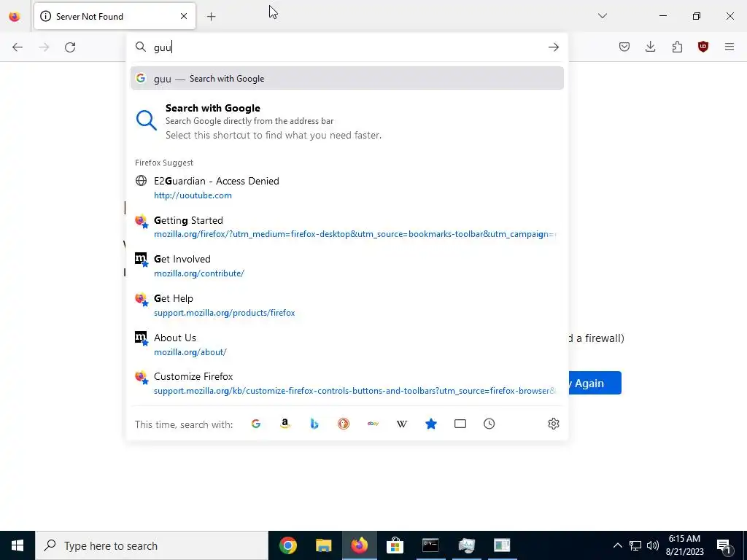Open the Downloads toolbar icon
This screenshot has width=747, height=560.
(x=650, y=47)
